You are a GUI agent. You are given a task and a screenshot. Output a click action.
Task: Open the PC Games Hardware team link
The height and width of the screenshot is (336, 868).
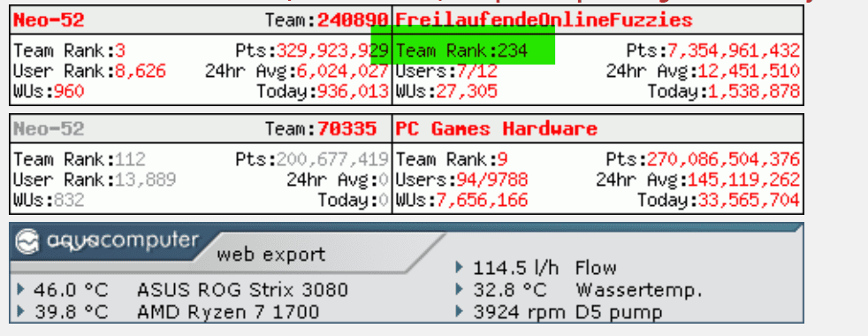[x=497, y=129]
